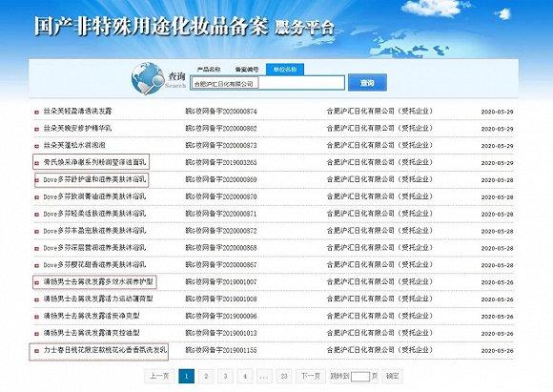This screenshot has height=392, width=553.
Task: Click the globe magnifier search icon
Action: pyautogui.click(x=148, y=78)
